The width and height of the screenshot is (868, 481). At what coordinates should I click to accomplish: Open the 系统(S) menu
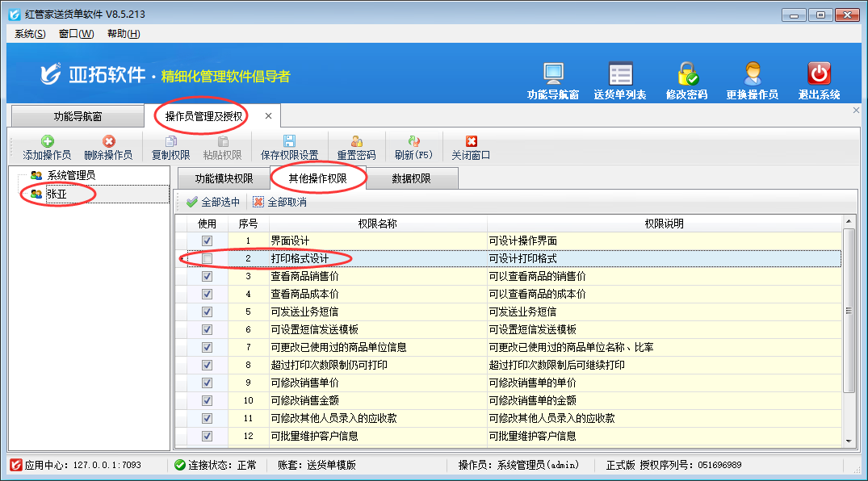30,34
